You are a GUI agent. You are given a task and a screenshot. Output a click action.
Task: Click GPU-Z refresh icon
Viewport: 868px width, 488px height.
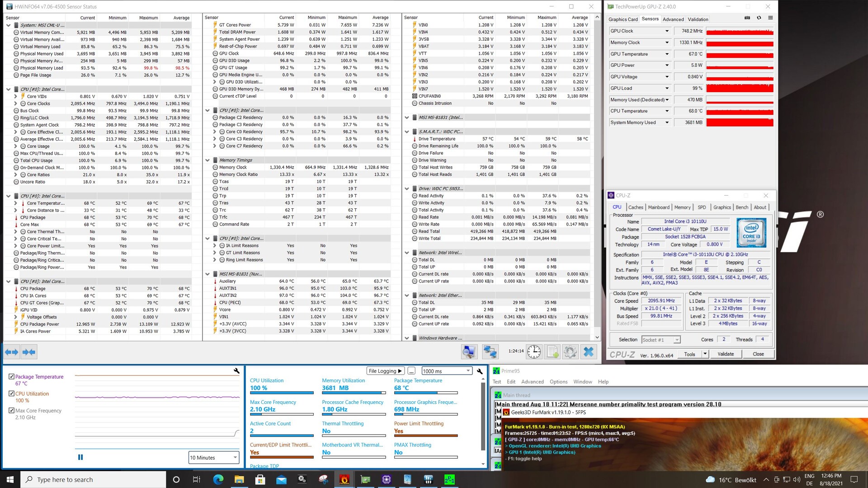click(759, 18)
